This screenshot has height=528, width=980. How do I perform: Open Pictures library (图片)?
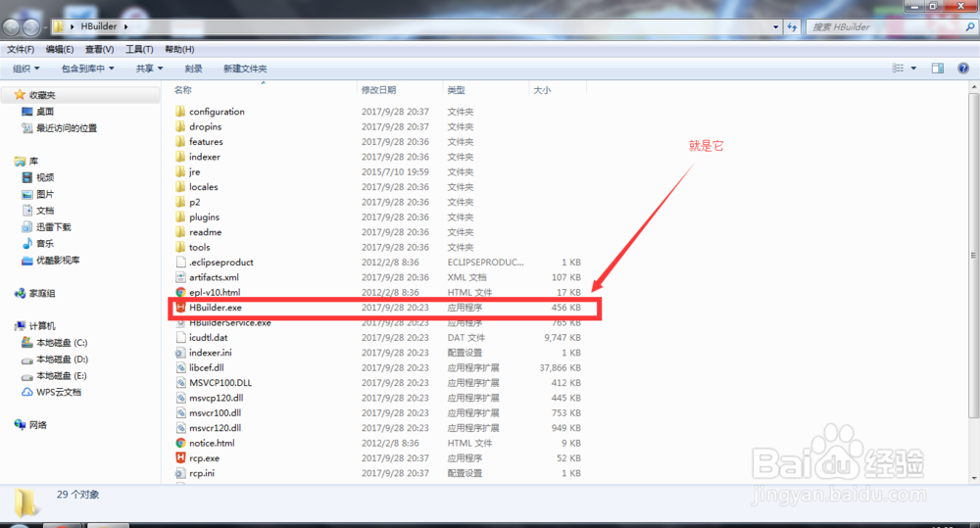[x=38, y=194]
